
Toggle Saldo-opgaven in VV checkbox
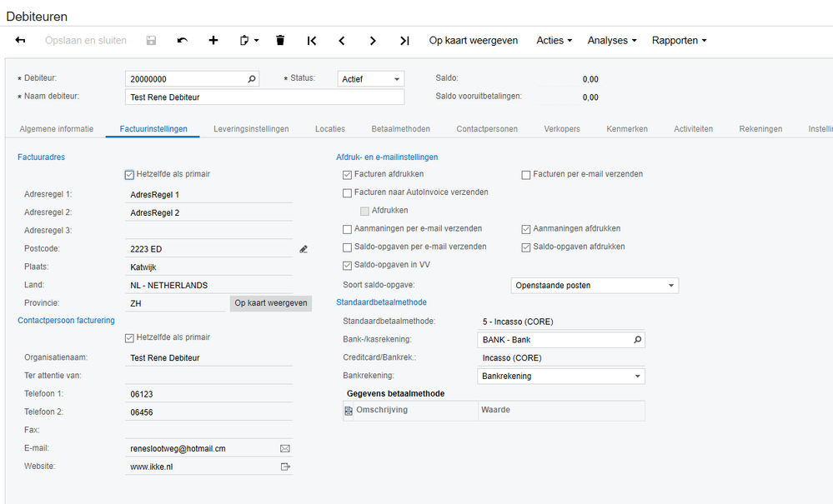coord(348,266)
